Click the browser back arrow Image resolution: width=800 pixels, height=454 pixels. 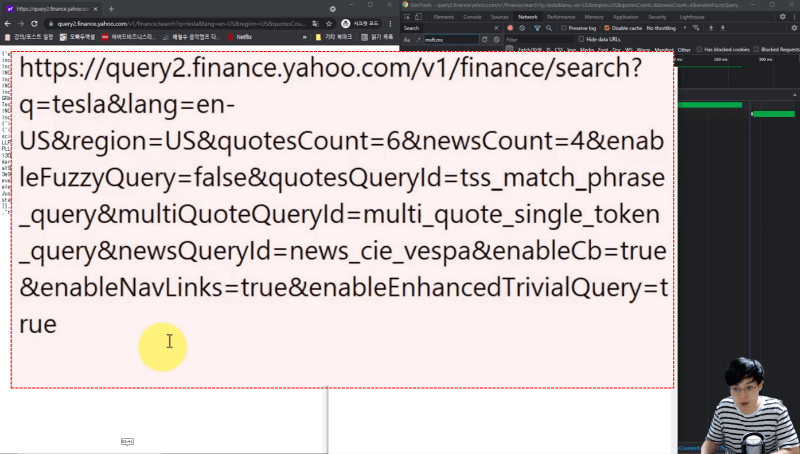[9, 23]
